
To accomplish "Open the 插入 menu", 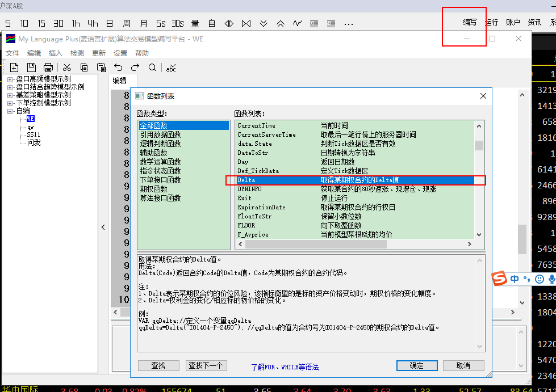I will (x=56, y=53).
